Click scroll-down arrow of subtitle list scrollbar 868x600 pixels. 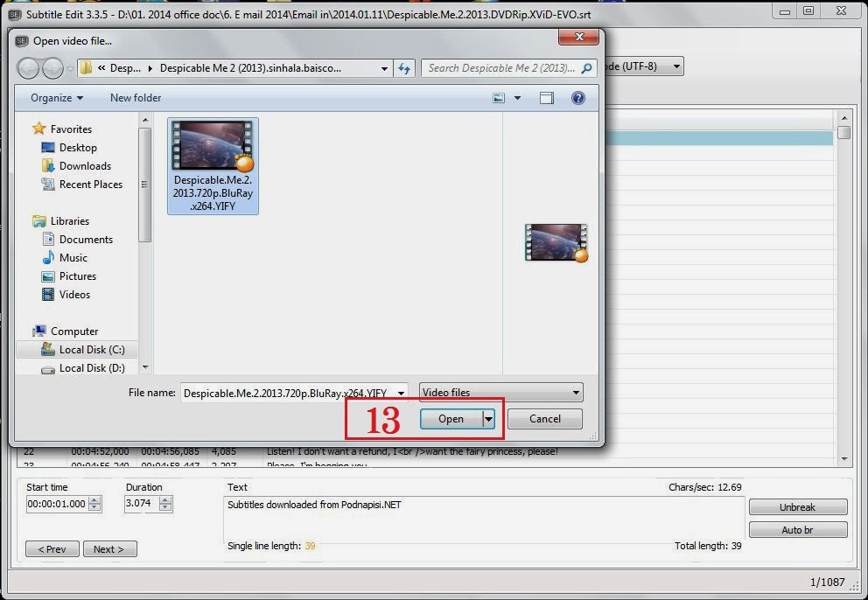click(x=844, y=459)
